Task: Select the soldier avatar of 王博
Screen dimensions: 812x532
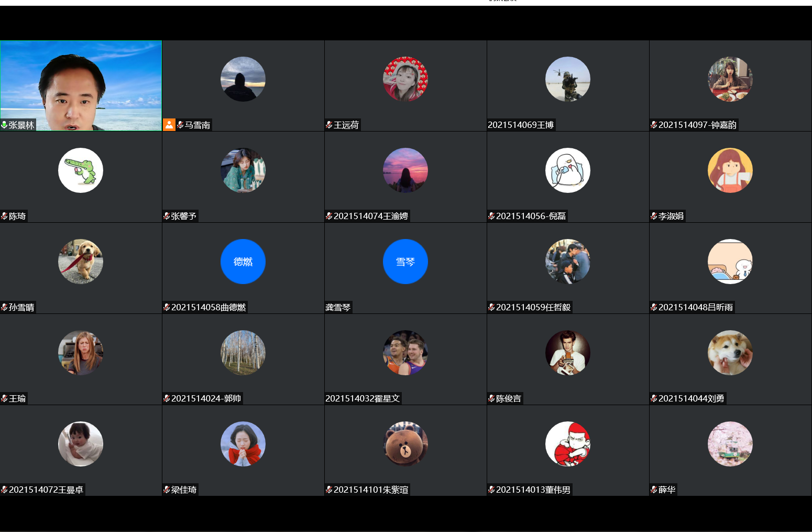Action: click(x=568, y=79)
